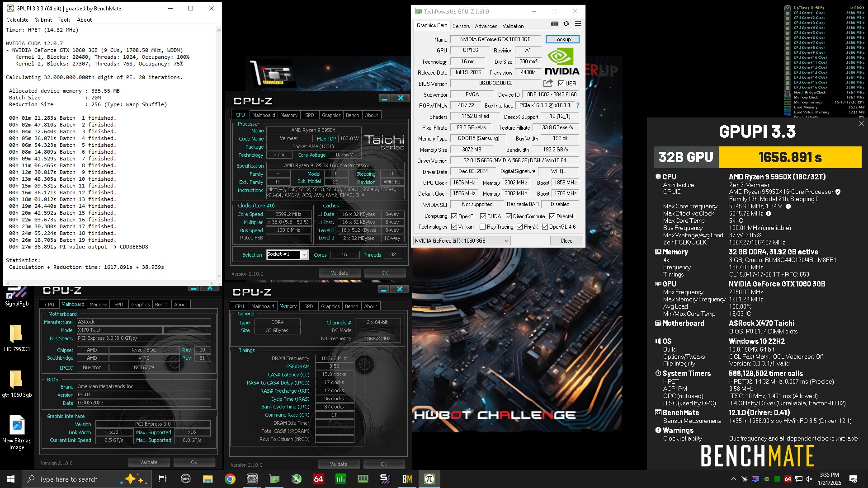Screen dimensions: 868x488
Task: Close the BenchMate result overlay
Action: click(861, 123)
